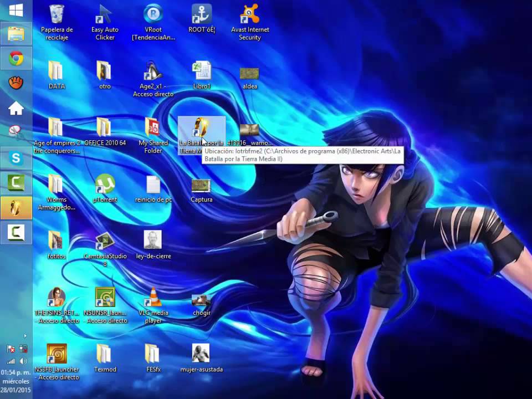This screenshot has width=532, height=399.
Task: Open the volume speaker tray icon
Action: click(23, 361)
